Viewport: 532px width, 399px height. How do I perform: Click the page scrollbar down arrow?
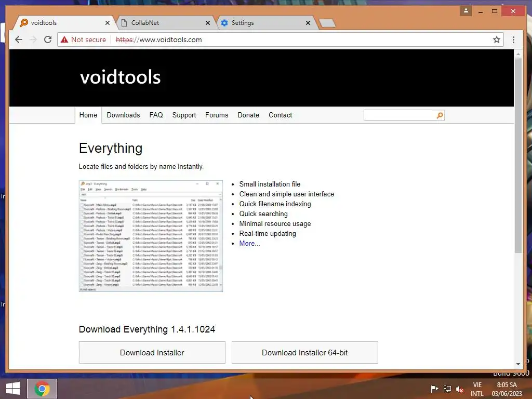(518, 364)
